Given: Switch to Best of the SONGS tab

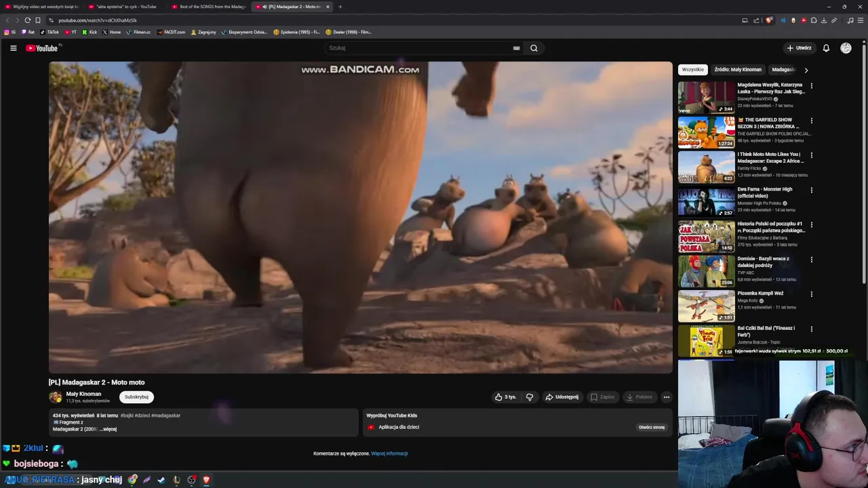Looking at the screenshot, I should (208, 7).
